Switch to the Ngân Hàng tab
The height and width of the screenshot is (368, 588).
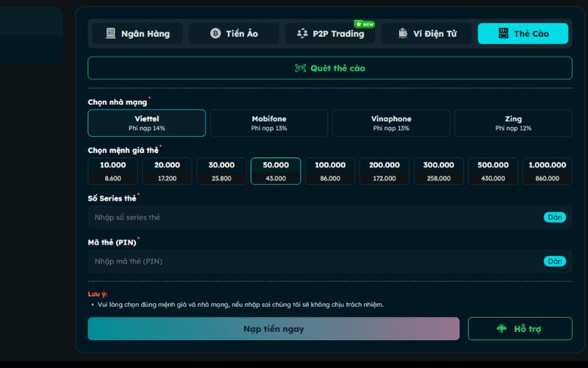[x=137, y=33]
